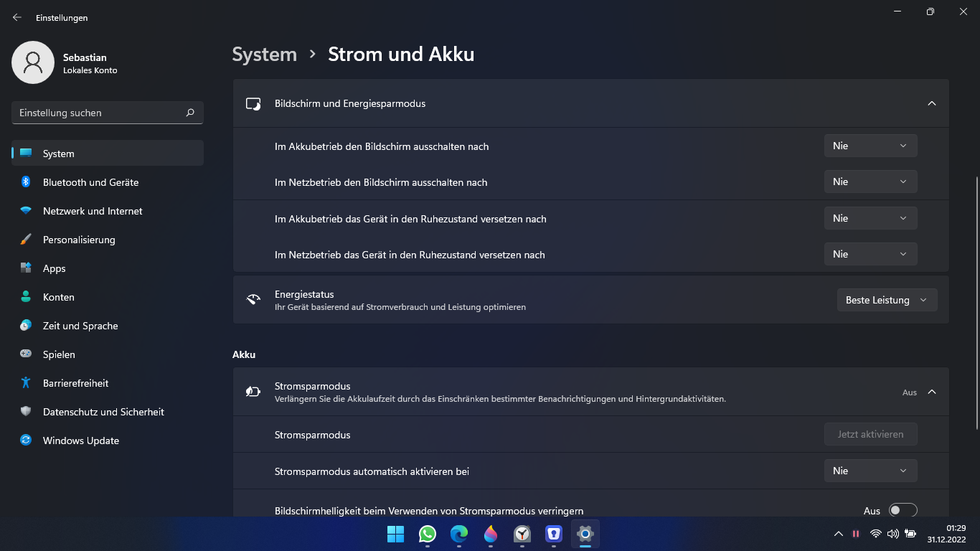Open Microsoft Edge from the taskbar

pos(459,534)
